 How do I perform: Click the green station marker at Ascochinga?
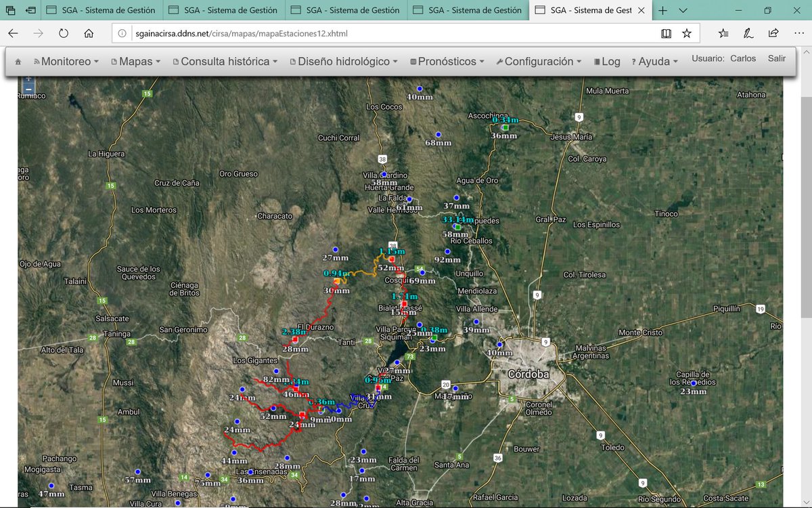tap(505, 127)
